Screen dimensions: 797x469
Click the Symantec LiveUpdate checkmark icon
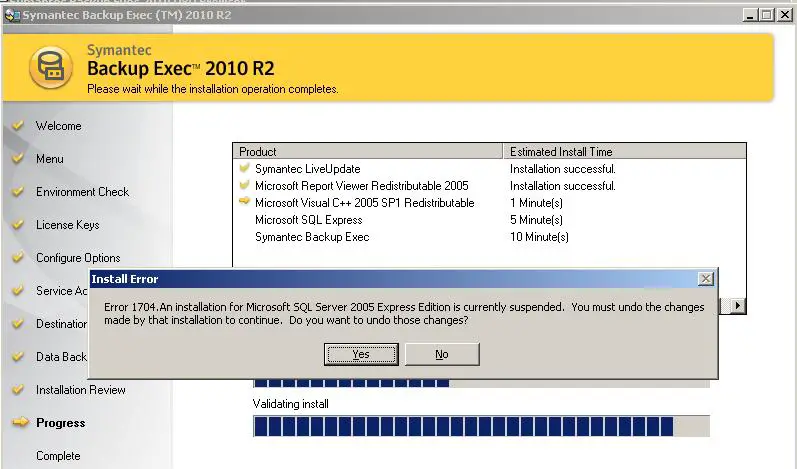[x=244, y=168]
